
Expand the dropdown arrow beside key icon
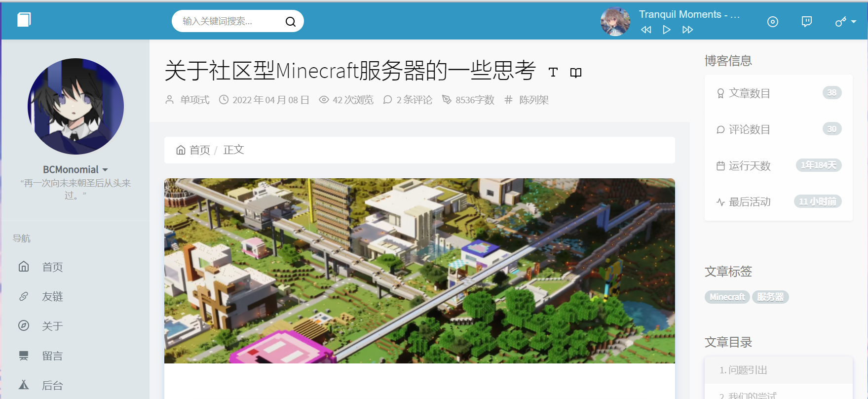coord(854,22)
